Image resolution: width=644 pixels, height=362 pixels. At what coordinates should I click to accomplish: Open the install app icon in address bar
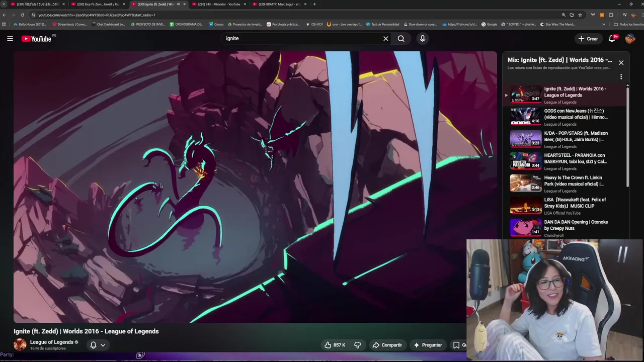tap(572, 15)
